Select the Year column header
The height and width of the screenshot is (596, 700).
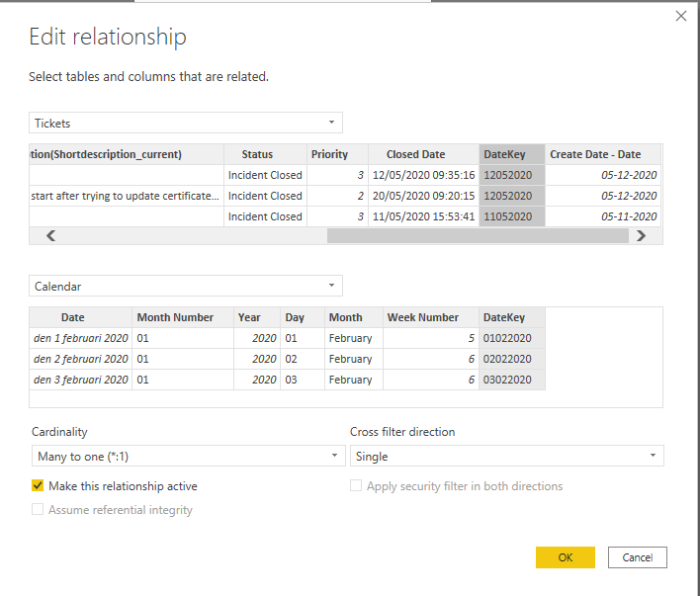pyautogui.click(x=257, y=317)
